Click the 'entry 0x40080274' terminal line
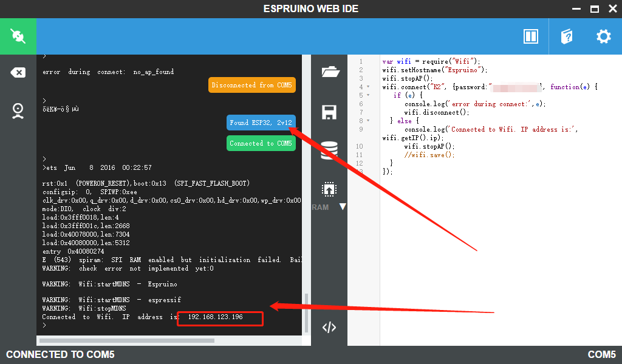This screenshot has height=364, width=622. (x=73, y=252)
